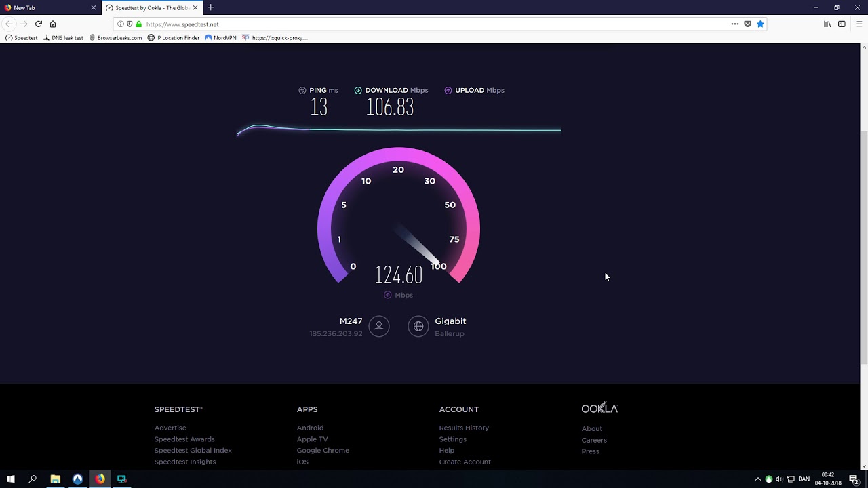Open NordVPN bookmark
This screenshot has height=488, width=868.
click(220, 38)
